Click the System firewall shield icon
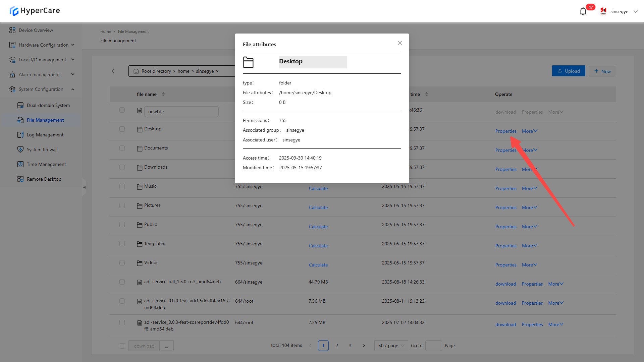This screenshot has height=362, width=644. pos(20,149)
